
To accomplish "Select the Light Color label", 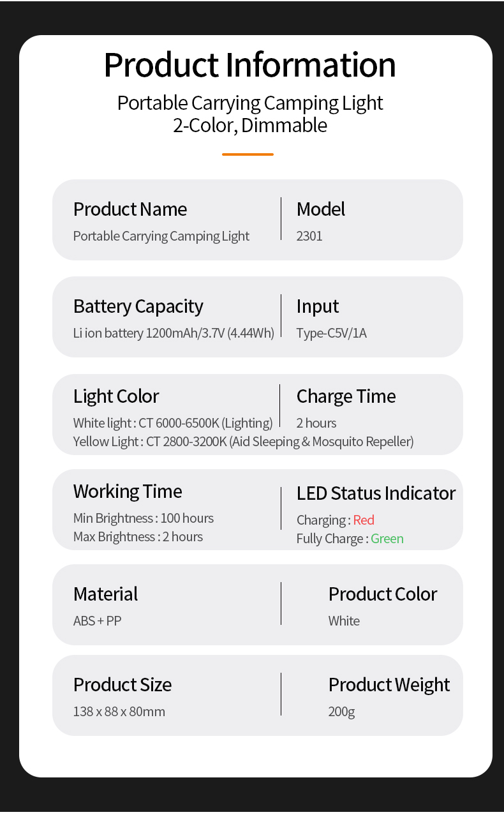I will [116, 396].
